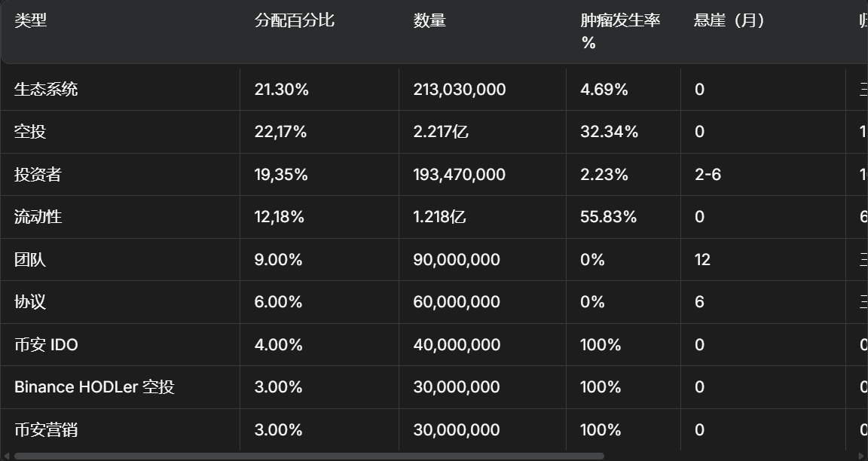This screenshot has height=461, width=868.
Task: Click the horizontal scrollbar thumb
Action: point(309,456)
